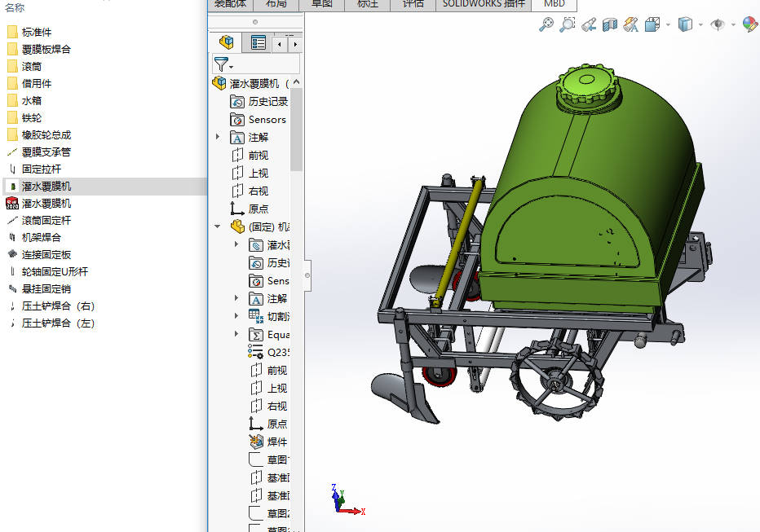This screenshot has height=532, width=760.
Task: Select the Zoom to Area tool
Action: click(x=568, y=25)
